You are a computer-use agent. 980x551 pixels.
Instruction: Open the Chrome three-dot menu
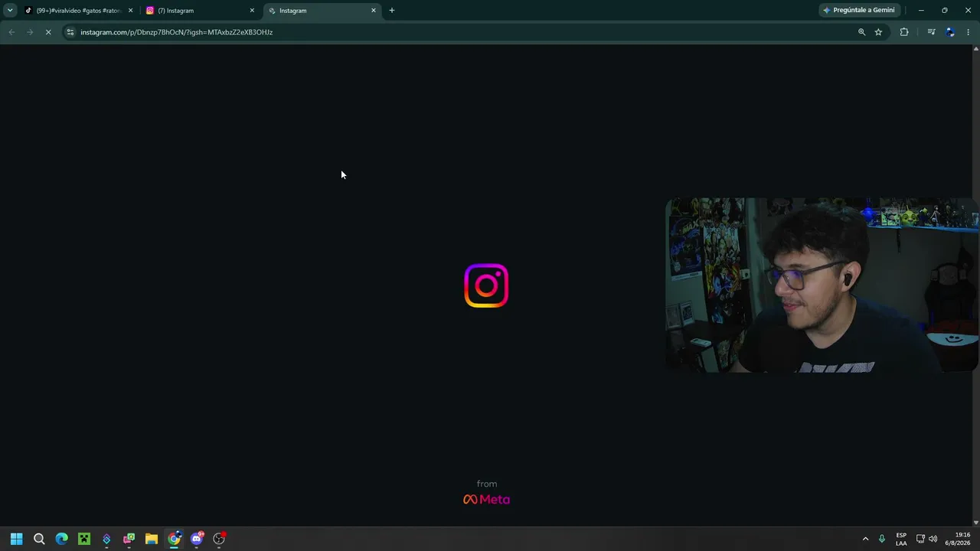coord(969,32)
